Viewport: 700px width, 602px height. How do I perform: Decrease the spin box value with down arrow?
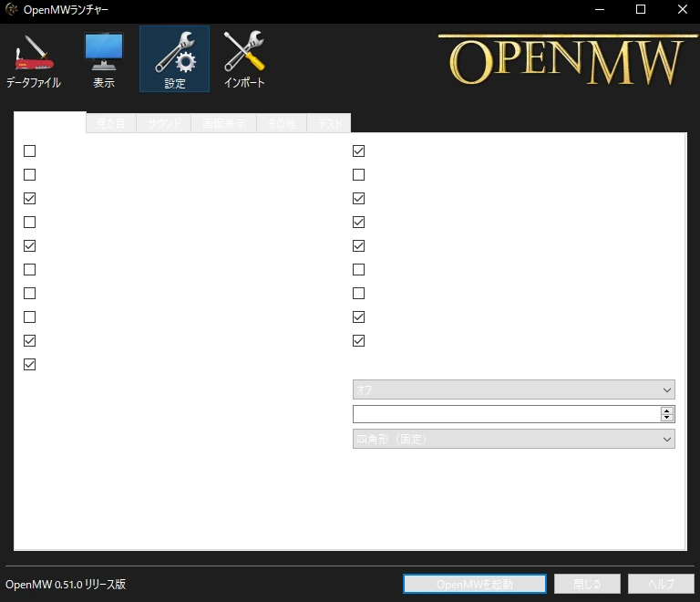[x=667, y=418]
